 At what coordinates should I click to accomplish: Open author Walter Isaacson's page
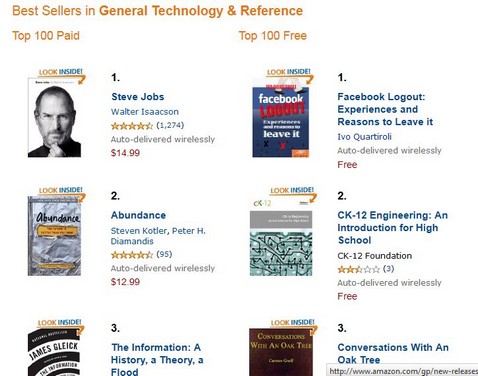click(x=145, y=112)
